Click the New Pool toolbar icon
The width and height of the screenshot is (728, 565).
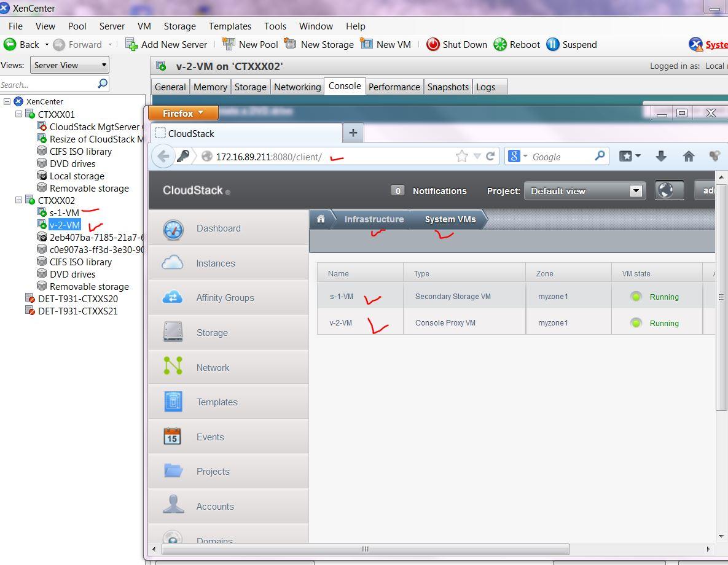coord(229,44)
